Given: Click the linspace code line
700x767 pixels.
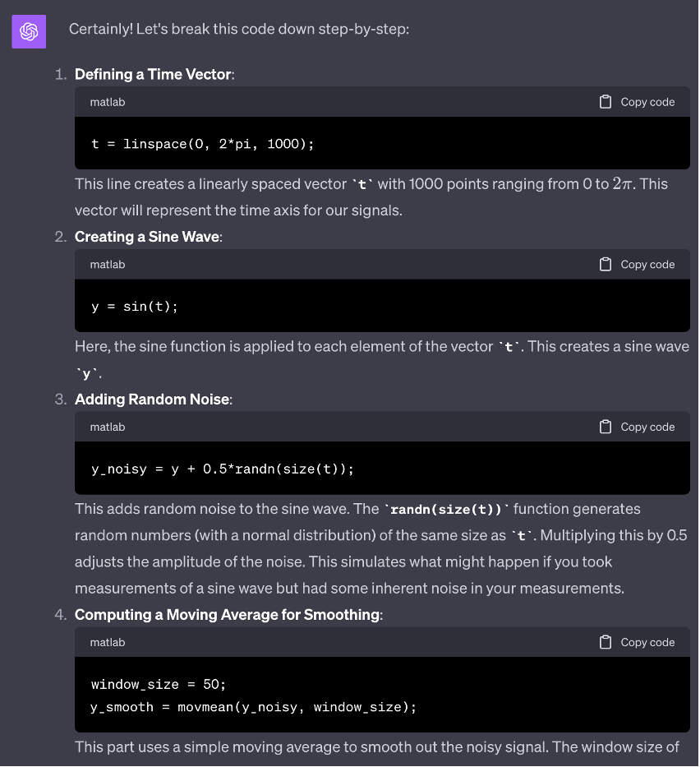Looking at the screenshot, I should coord(202,144).
